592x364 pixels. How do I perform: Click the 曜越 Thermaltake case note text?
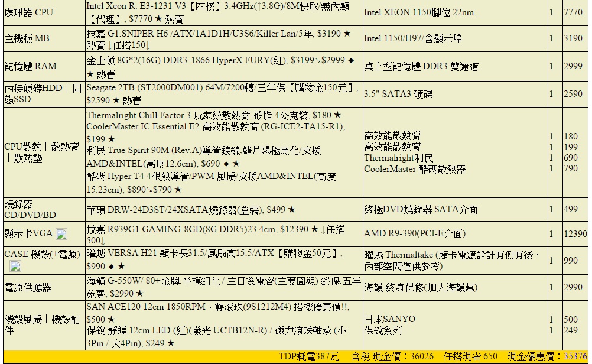[x=453, y=261]
